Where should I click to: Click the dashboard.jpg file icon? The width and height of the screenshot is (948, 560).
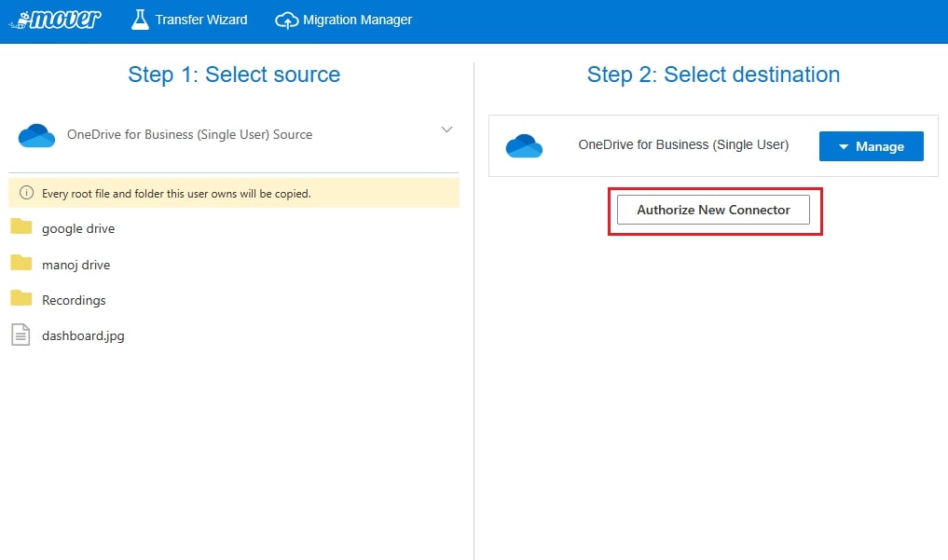click(21, 335)
